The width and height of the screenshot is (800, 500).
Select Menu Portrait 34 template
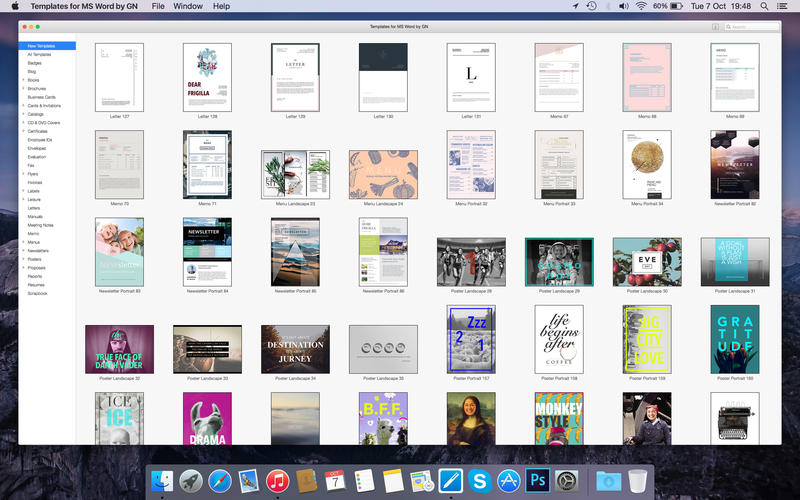647,165
